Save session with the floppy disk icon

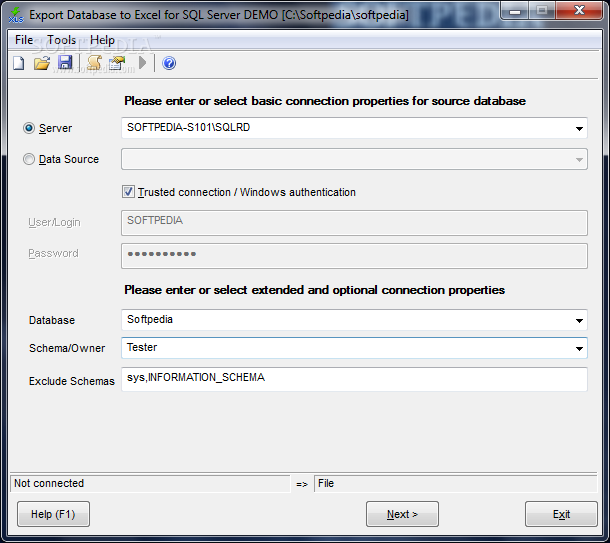point(65,63)
